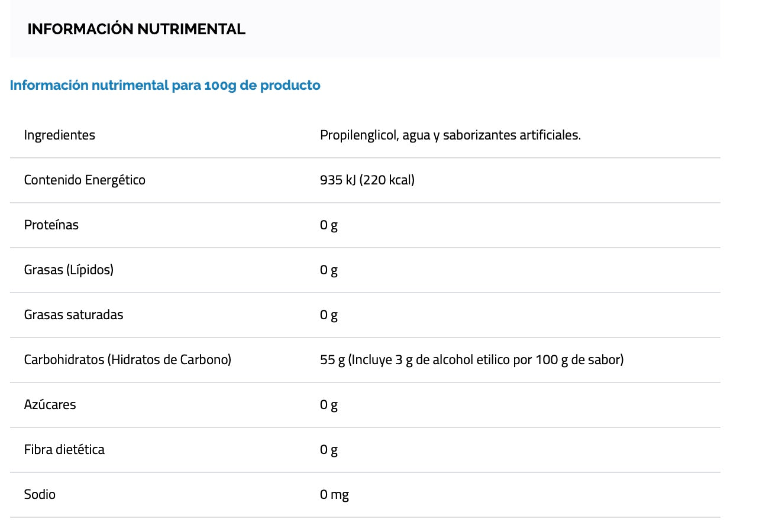
Task: Click the '0 g' value for Azúcares
Action: (x=328, y=404)
